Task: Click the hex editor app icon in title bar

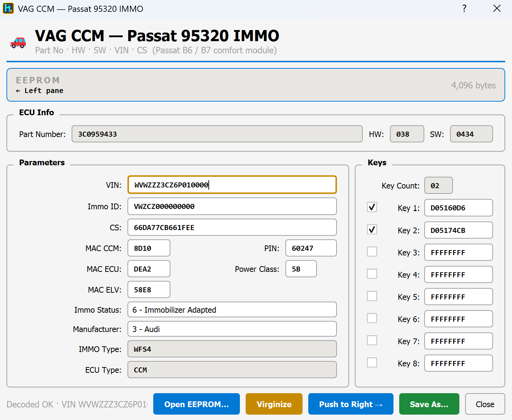Action: [x=8, y=8]
